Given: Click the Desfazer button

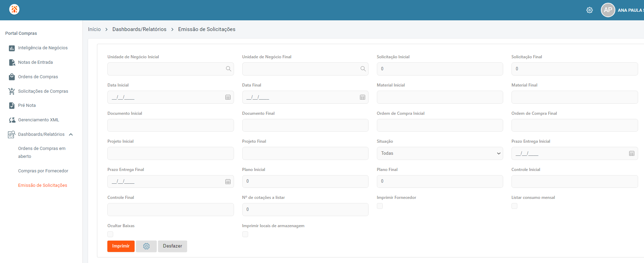Looking at the screenshot, I should [173, 246].
